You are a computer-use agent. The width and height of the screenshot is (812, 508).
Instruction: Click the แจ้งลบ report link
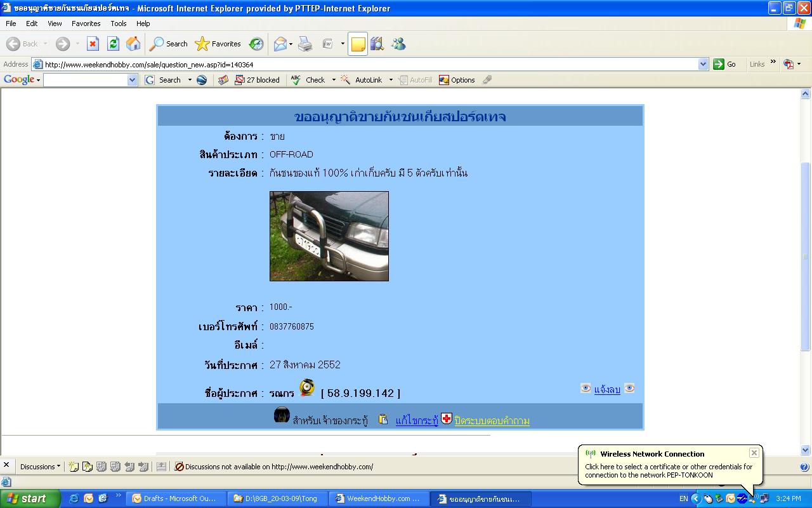607,390
